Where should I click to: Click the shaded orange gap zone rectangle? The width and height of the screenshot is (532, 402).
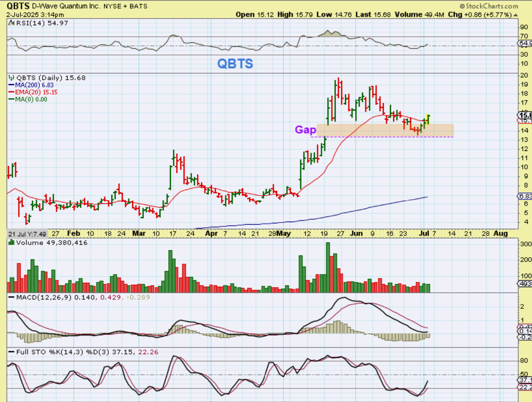[385, 130]
